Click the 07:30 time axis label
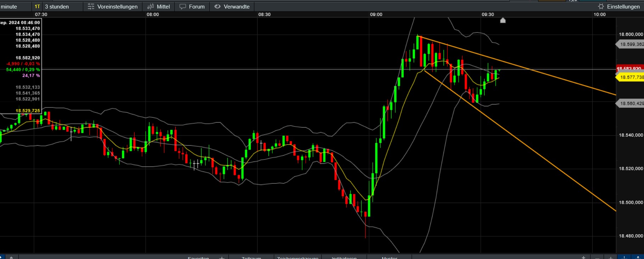 pos(41,15)
